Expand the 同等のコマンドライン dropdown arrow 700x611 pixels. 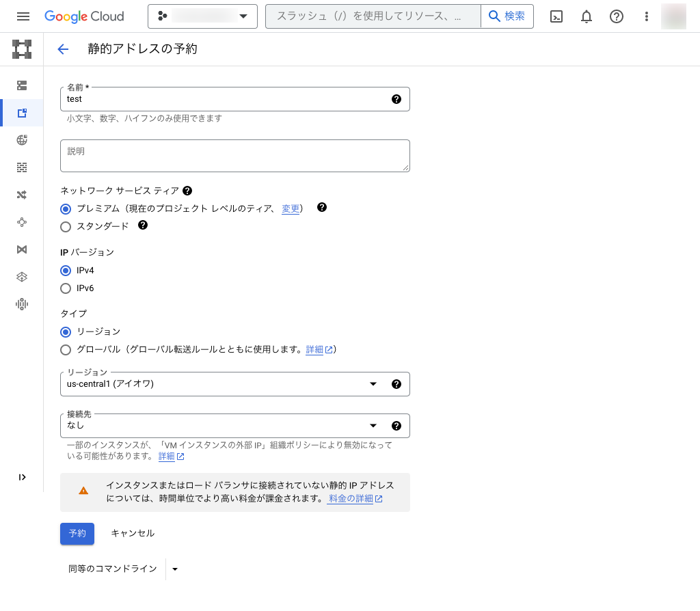click(x=174, y=568)
